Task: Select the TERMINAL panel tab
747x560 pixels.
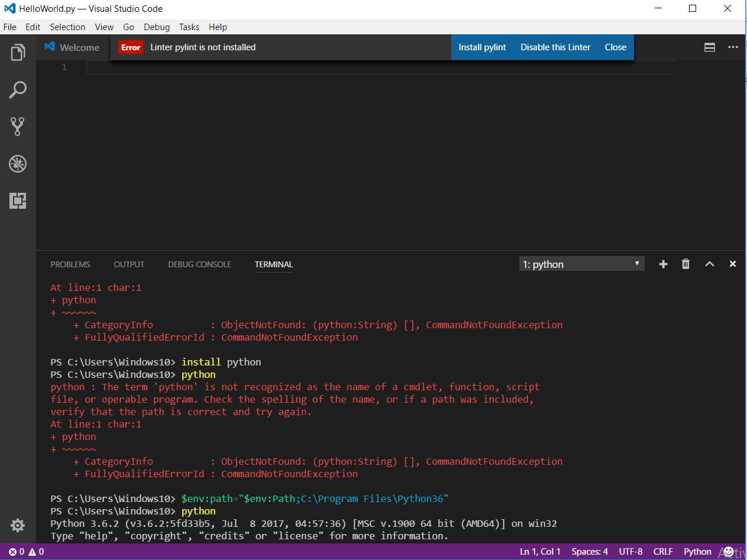Action: click(274, 264)
